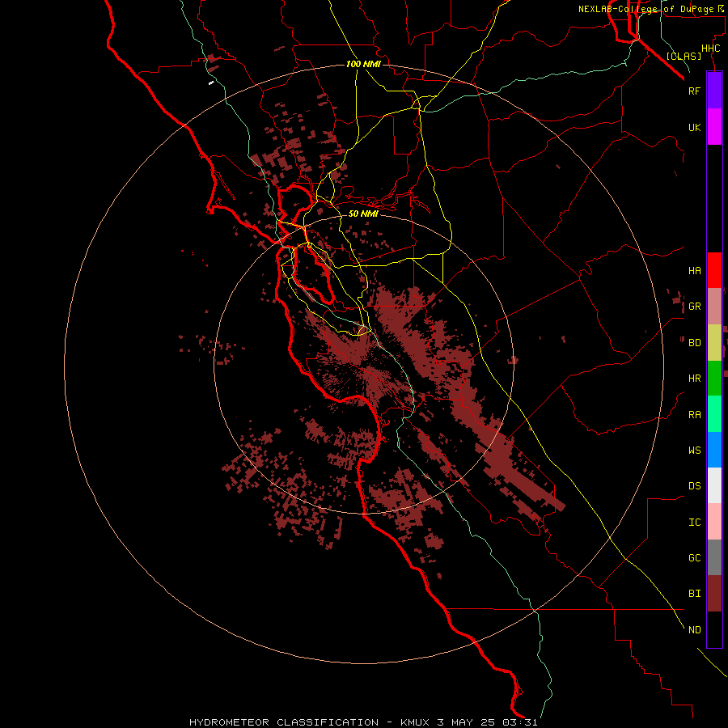Click the RF purple legend swatch

point(714,91)
